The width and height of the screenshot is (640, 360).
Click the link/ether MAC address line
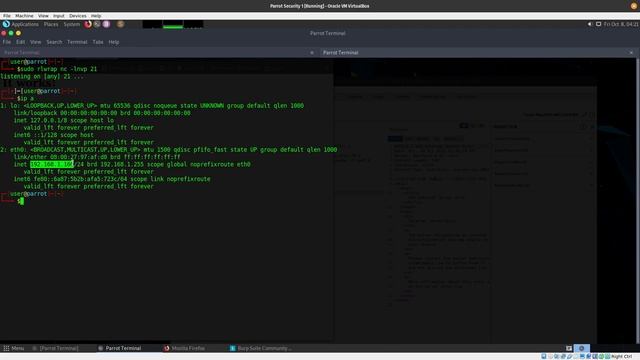click(97, 157)
